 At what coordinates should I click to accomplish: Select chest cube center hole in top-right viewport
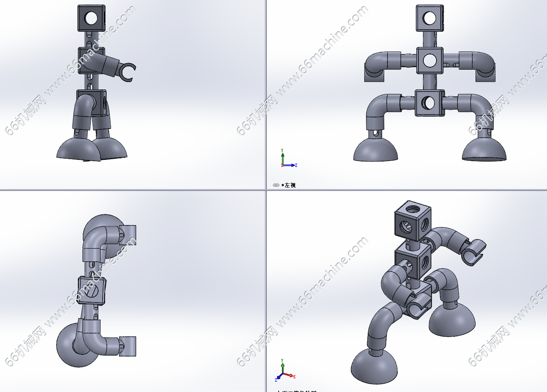tap(430, 61)
